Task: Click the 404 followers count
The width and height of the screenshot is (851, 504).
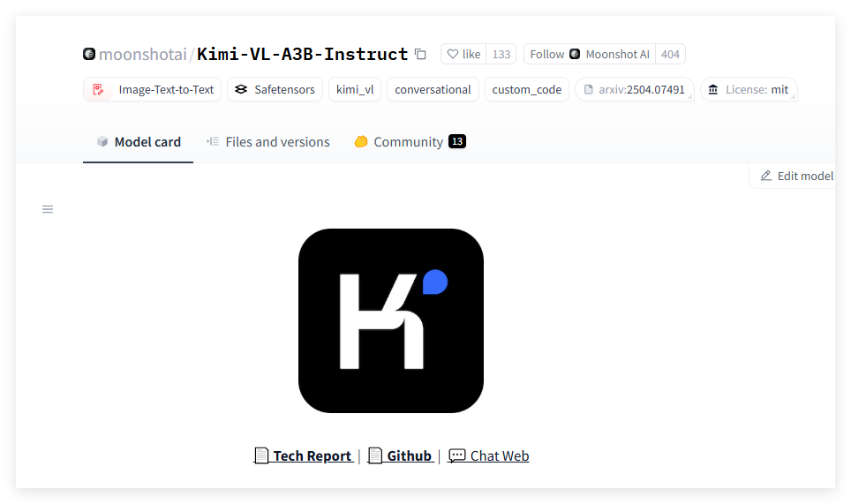Action: point(670,54)
